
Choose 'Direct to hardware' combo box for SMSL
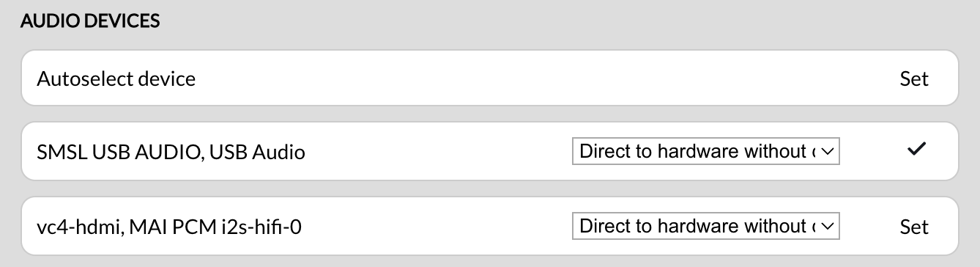tap(705, 151)
